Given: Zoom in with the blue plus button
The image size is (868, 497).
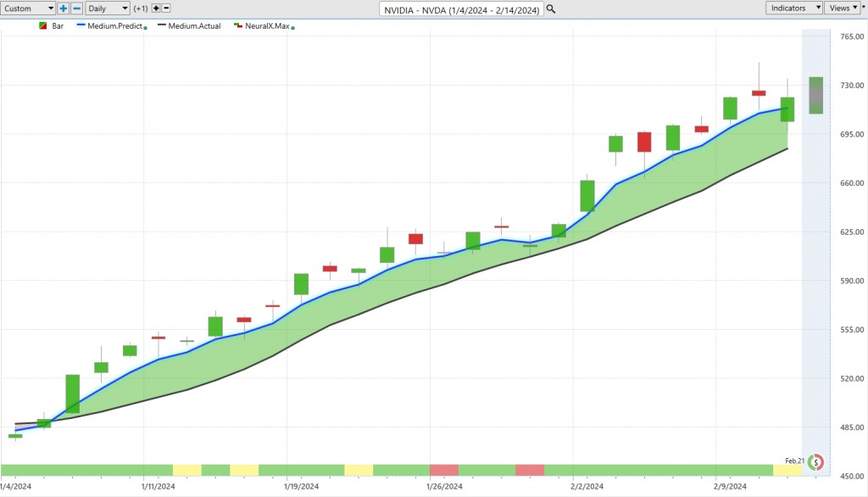Looking at the screenshot, I should 63,8.
